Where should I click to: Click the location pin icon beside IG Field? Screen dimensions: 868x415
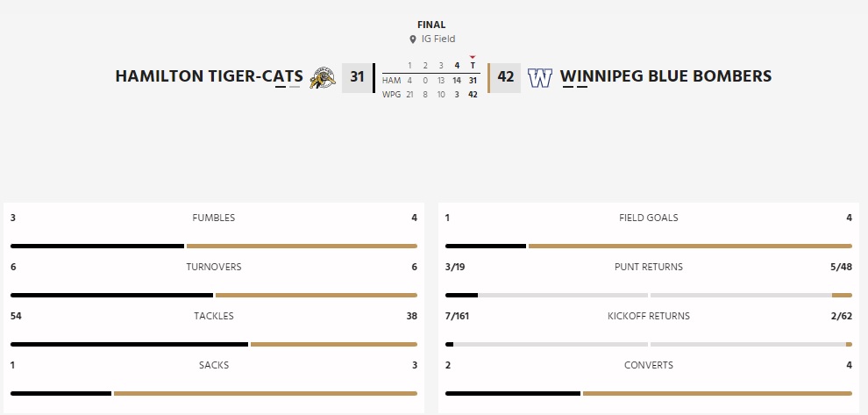pyautogui.click(x=412, y=39)
